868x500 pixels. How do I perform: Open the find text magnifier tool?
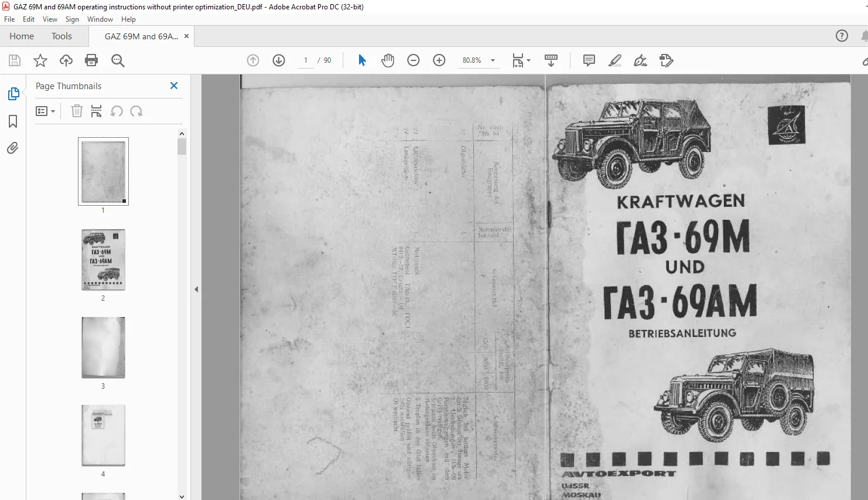point(118,60)
